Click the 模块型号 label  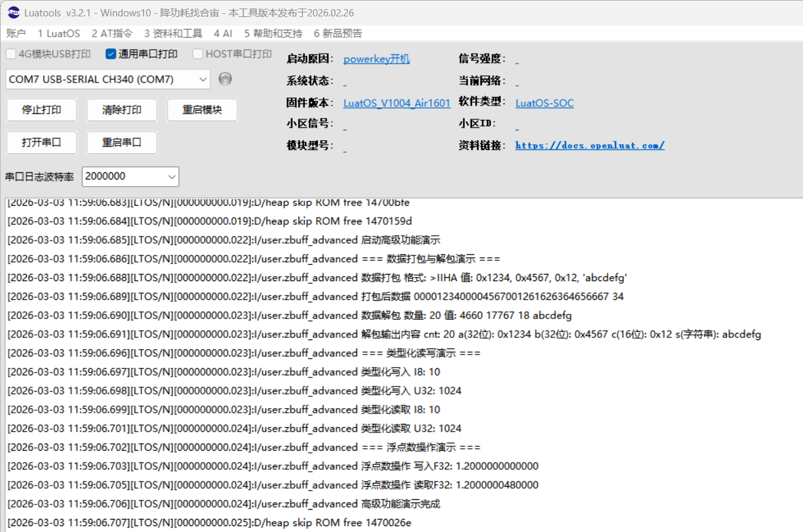pyautogui.click(x=310, y=145)
